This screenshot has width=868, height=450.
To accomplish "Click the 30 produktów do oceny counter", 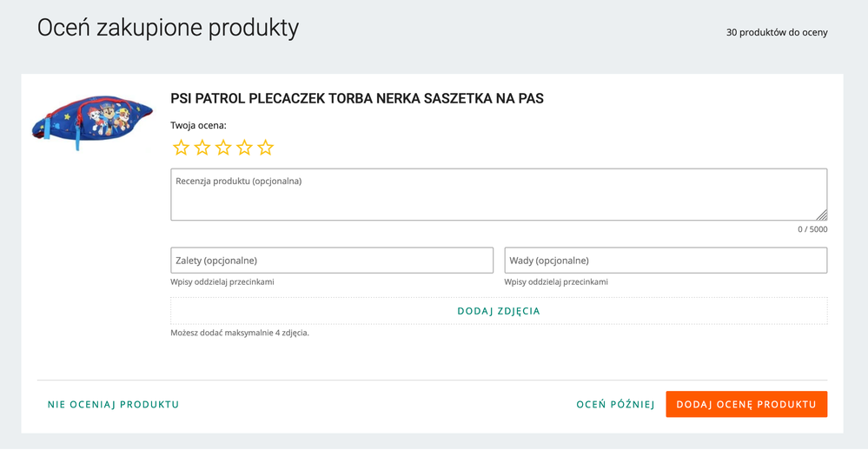I will click(x=777, y=33).
